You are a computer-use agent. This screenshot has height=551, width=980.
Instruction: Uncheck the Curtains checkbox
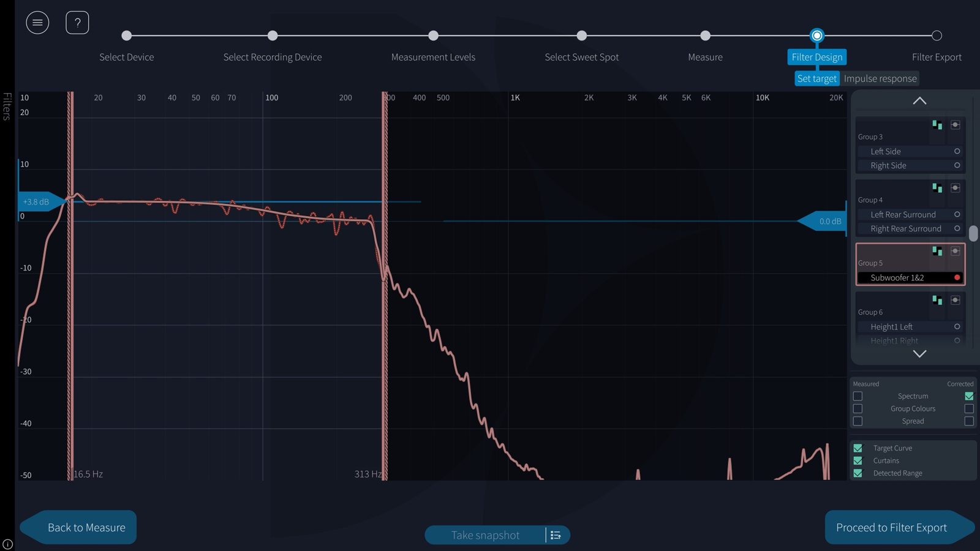coord(858,460)
